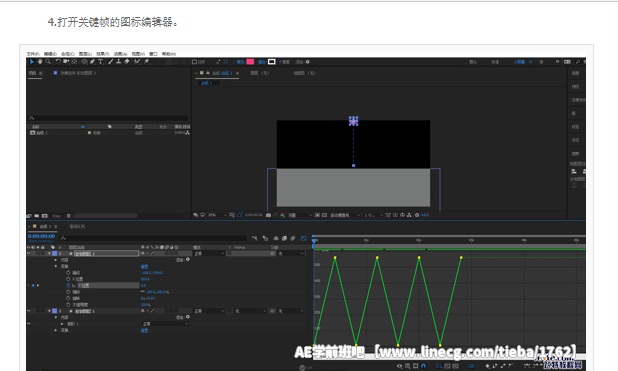Click the Composition Mini-Flowchart icon in timeline
618x371 pixels.
pyautogui.click(x=255, y=238)
